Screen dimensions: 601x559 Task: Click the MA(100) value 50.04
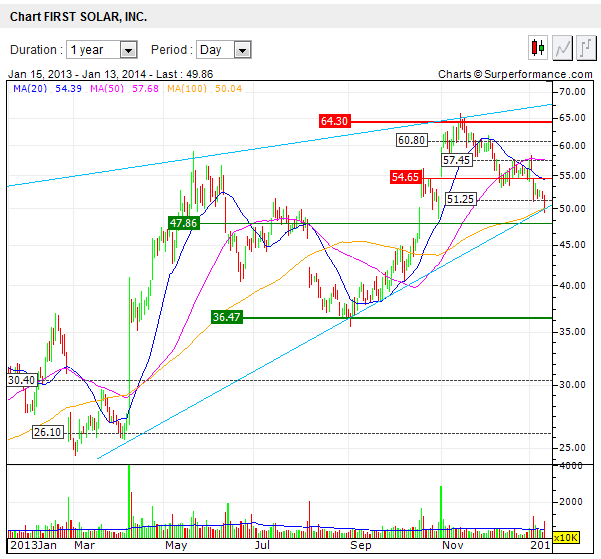228,89
